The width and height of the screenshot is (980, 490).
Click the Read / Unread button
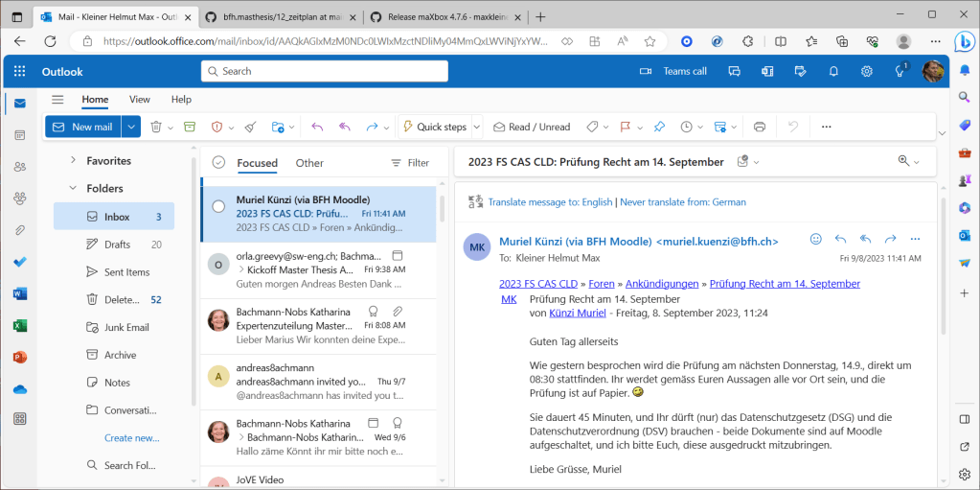pos(532,127)
